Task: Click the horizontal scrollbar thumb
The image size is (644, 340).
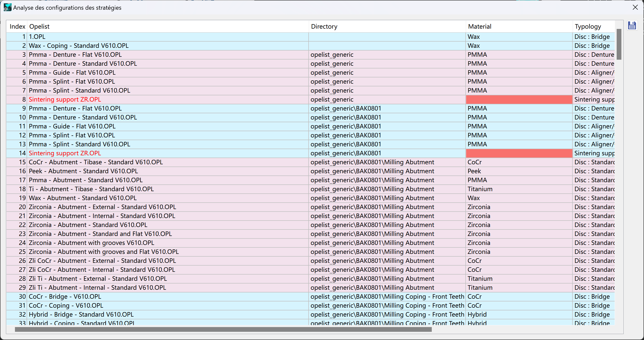Action: pyautogui.click(x=223, y=329)
